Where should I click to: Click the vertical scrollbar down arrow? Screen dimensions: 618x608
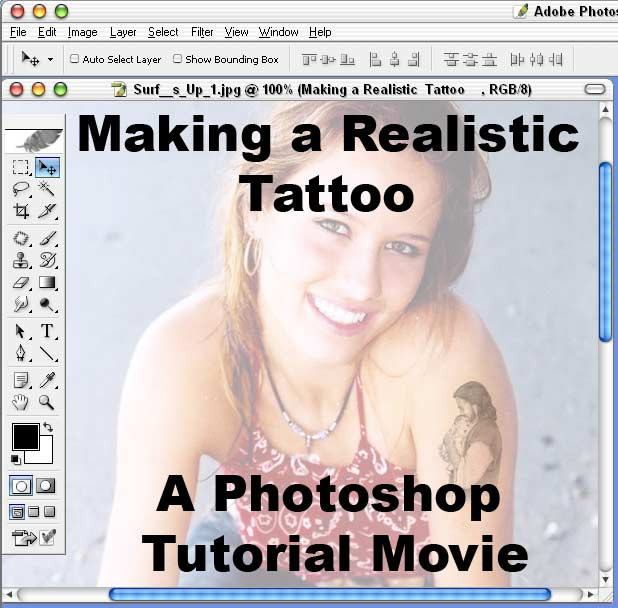pyautogui.click(x=606, y=579)
